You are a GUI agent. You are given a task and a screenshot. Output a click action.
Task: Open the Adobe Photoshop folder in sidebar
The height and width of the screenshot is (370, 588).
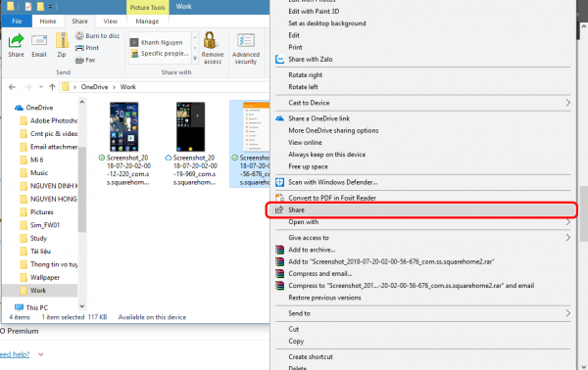click(x=49, y=120)
